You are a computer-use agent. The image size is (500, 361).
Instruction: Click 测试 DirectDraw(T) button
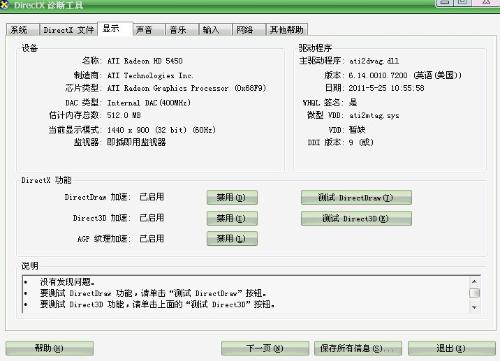(356, 198)
